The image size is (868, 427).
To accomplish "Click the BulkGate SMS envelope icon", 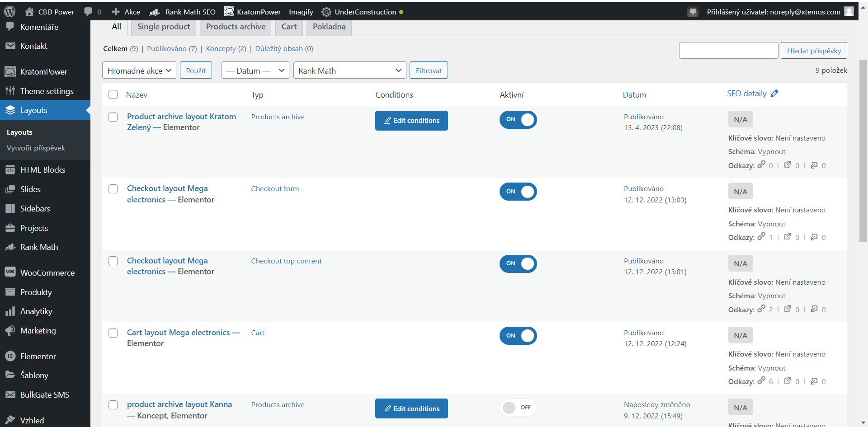I will click(10, 394).
